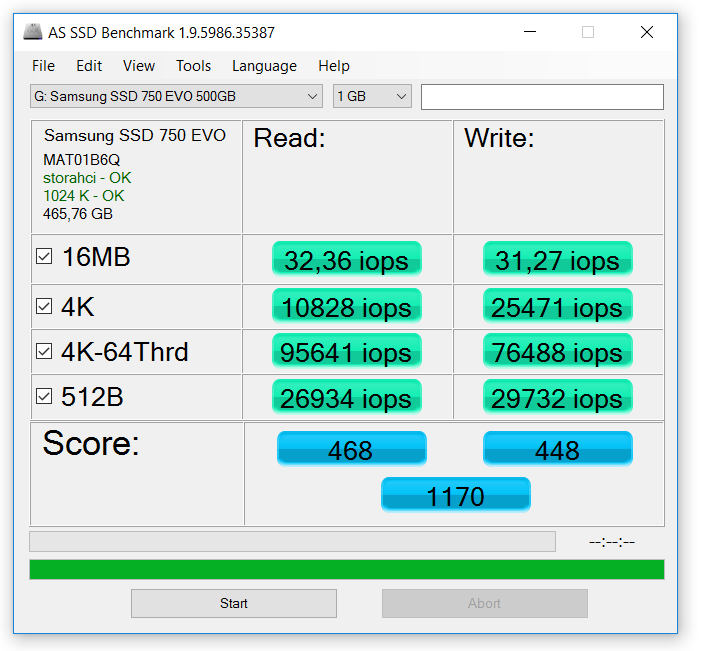Click the 31,27 iops write result
The image size is (701, 651).
pyautogui.click(x=557, y=259)
